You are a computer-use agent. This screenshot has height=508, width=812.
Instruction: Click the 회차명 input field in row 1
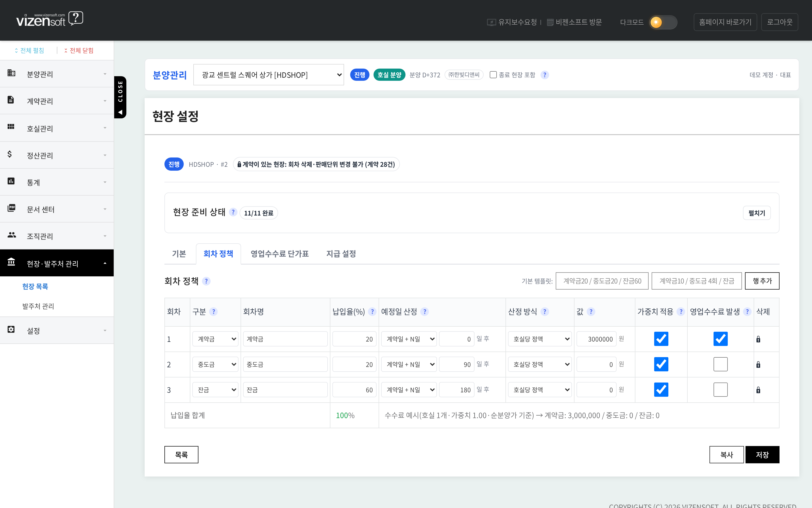tap(285, 339)
